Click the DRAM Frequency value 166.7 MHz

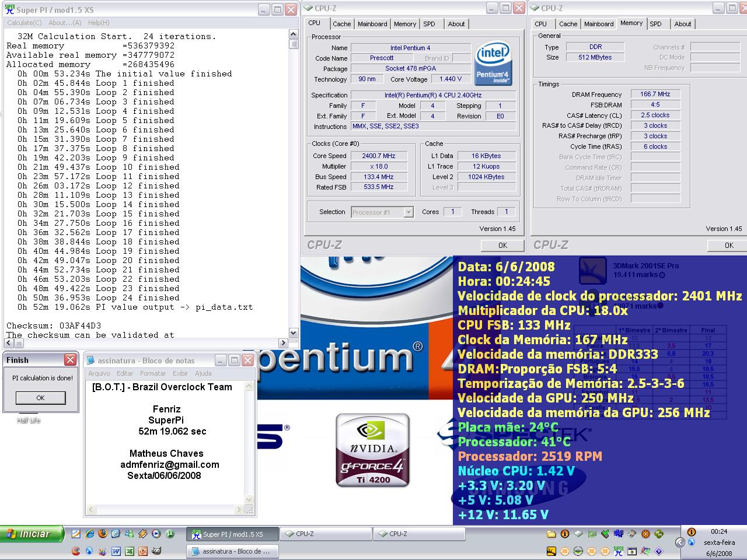click(655, 94)
